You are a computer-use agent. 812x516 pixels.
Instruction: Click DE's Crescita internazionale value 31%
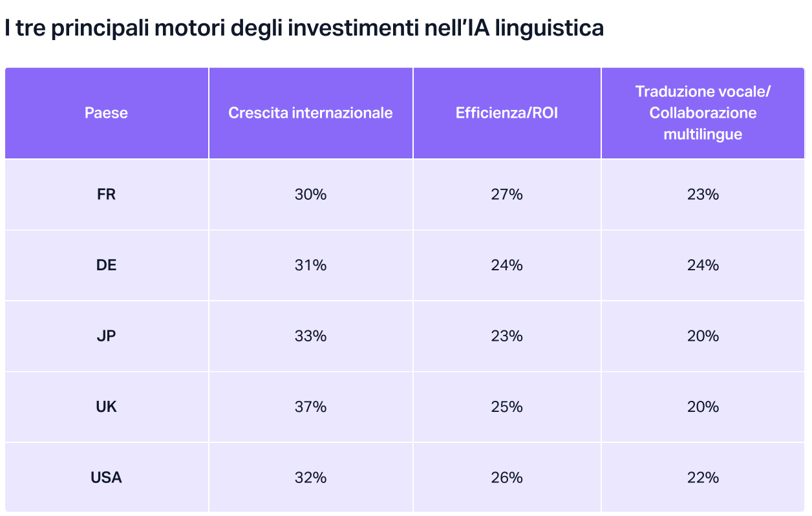[x=310, y=265]
